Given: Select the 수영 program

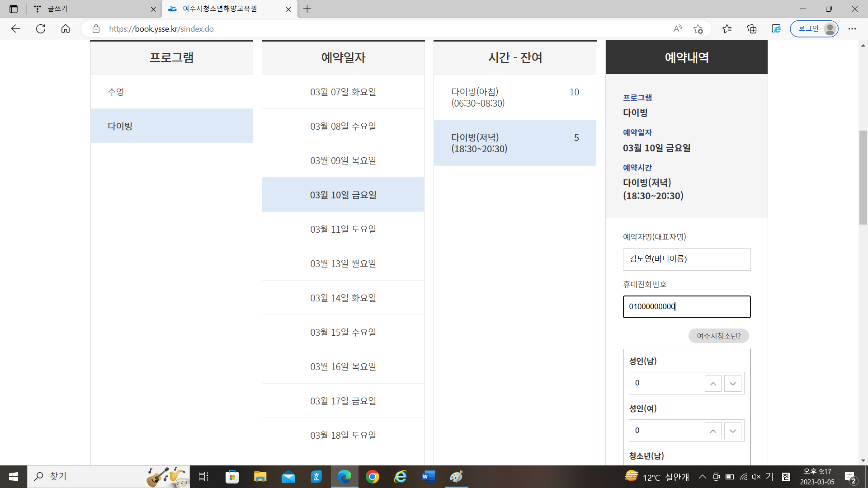Looking at the screenshot, I should (x=172, y=92).
